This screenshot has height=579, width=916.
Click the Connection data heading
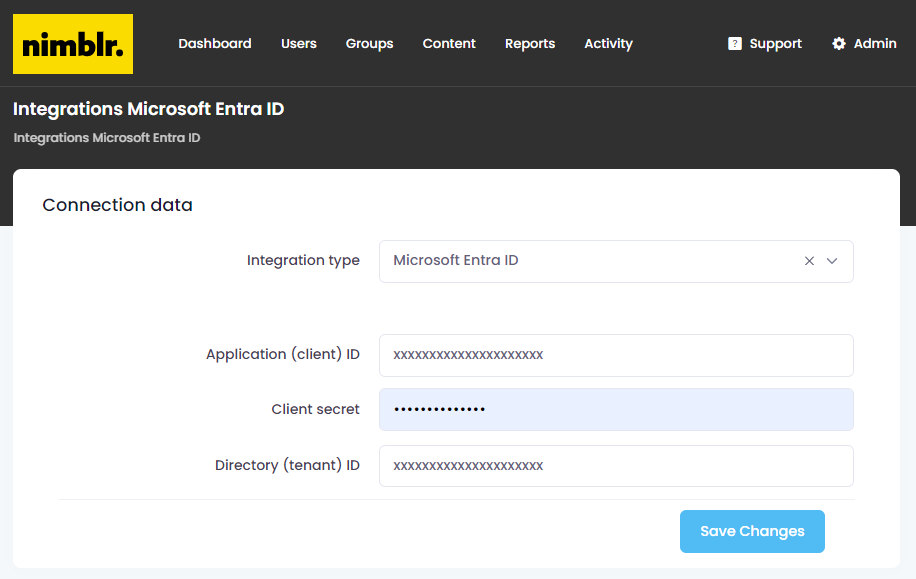pos(117,205)
